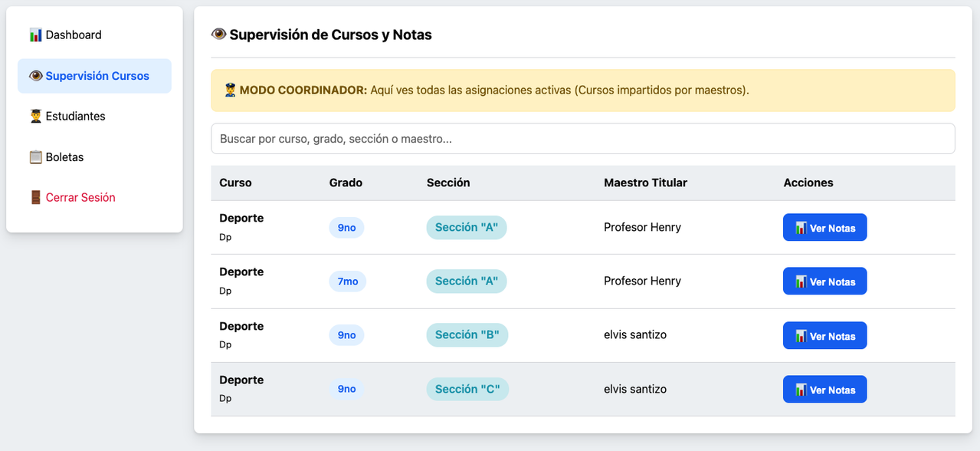Click the Curso column header
The width and height of the screenshot is (980, 451).
click(x=235, y=183)
